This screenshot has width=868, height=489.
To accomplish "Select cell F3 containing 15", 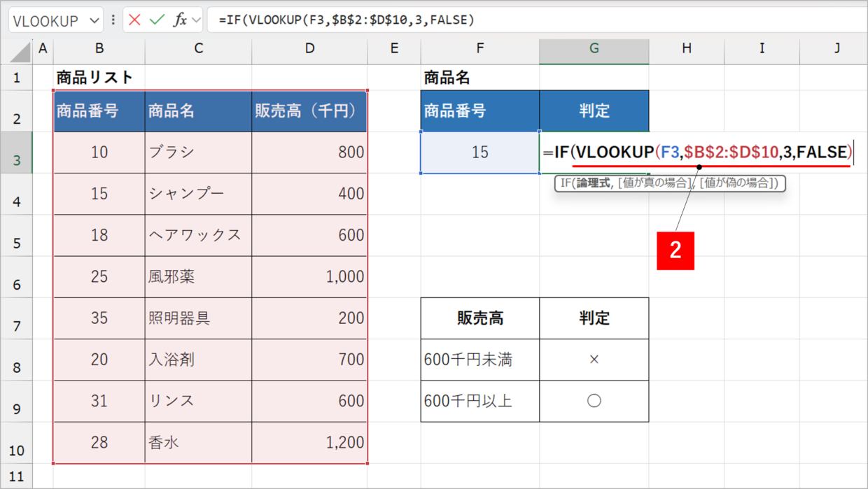I will (x=480, y=153).
